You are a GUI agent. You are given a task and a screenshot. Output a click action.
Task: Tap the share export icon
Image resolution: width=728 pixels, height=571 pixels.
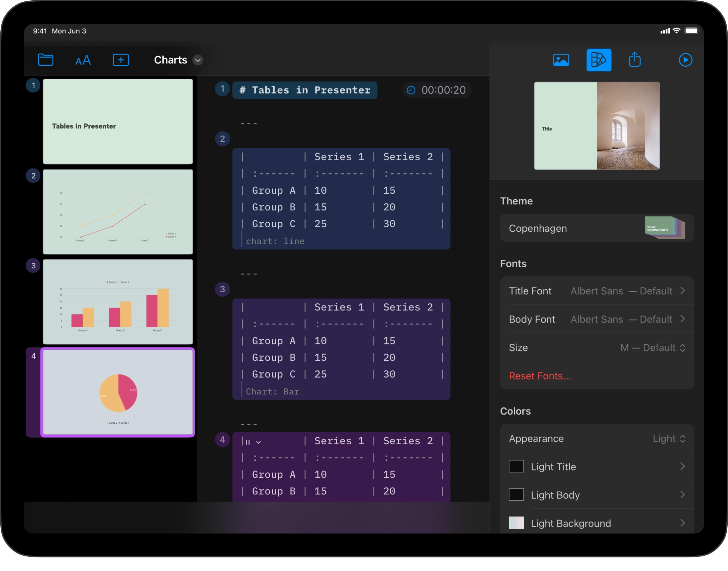634,60
